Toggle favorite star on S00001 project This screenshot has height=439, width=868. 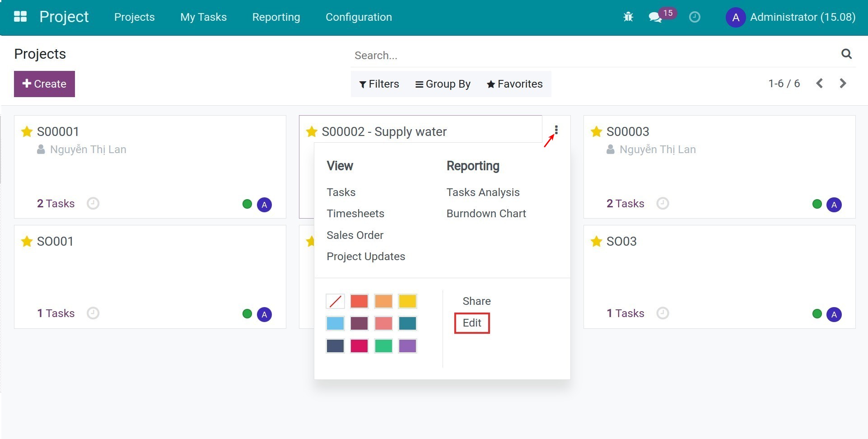(x=27, y=131)
